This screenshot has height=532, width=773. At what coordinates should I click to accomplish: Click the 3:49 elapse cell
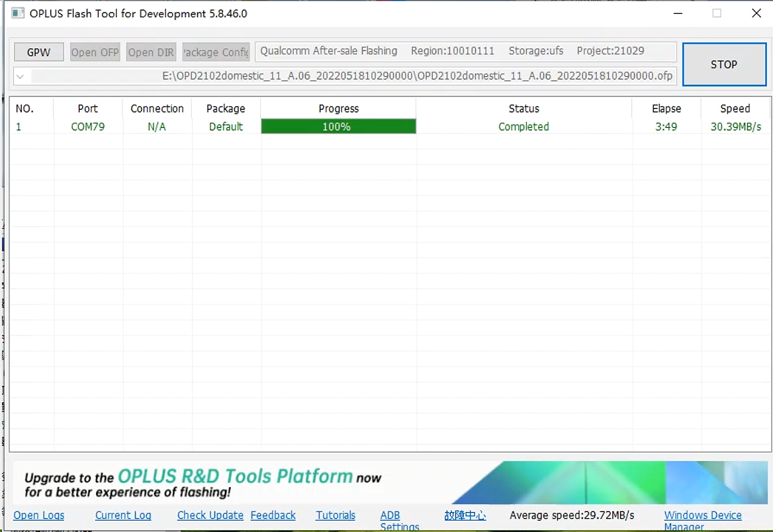pyautogui.click(x=666, y=126)
